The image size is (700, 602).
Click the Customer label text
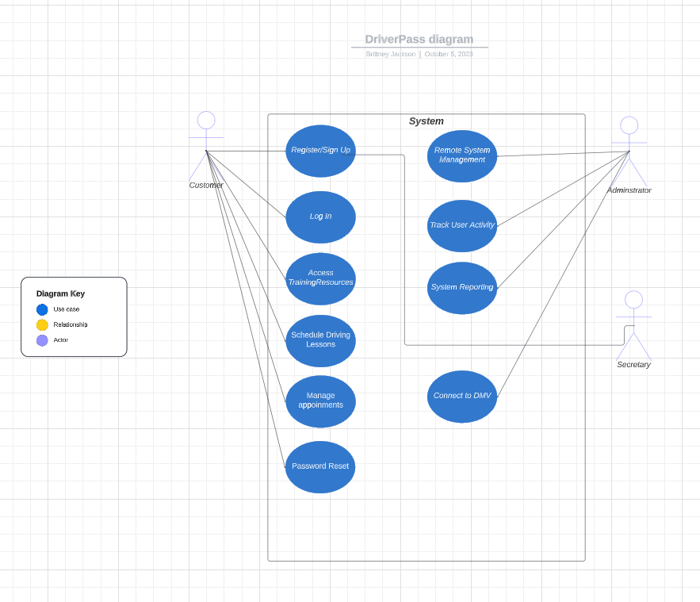pyautogui.click(x=206, y=186)
